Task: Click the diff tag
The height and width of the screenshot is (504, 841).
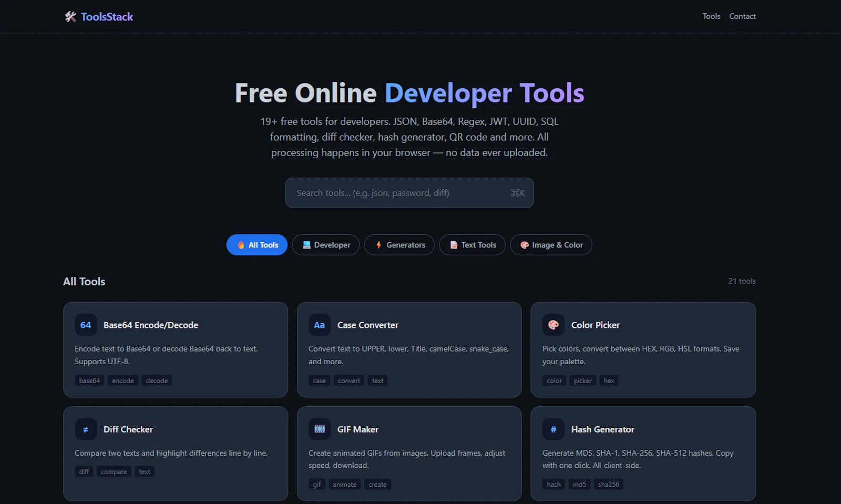Action: [x=84, y=471]
